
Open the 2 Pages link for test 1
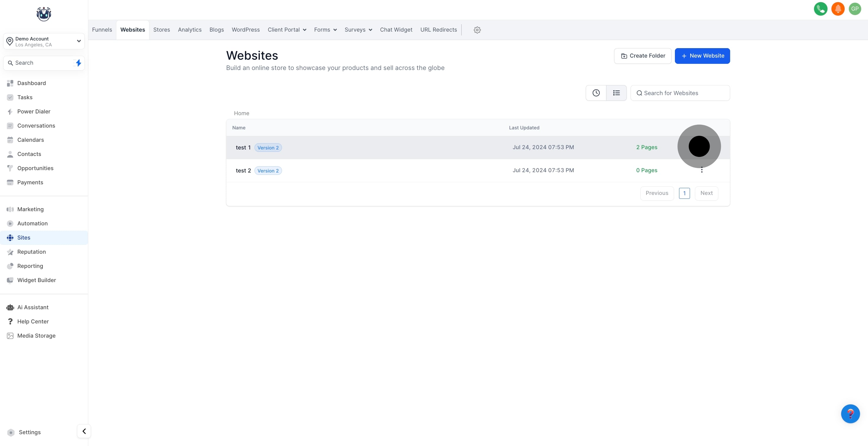tap(646, 147)
